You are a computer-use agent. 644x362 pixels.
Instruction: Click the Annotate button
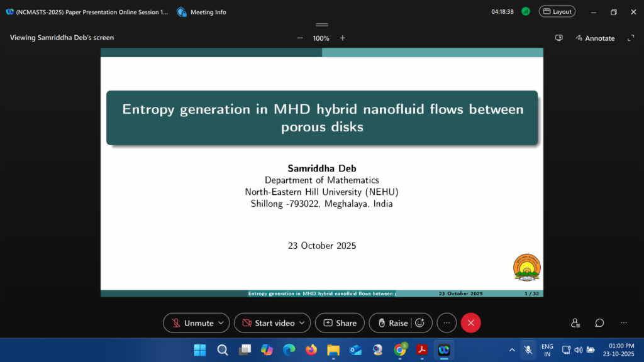click(x=594, y=38)
